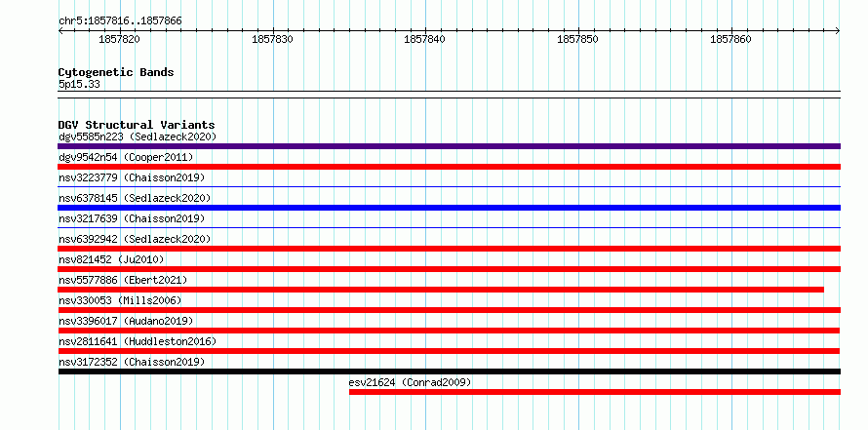
Task: Click the 5p15.33 band label
Action: pyautogui.click(x=79, y=85)
